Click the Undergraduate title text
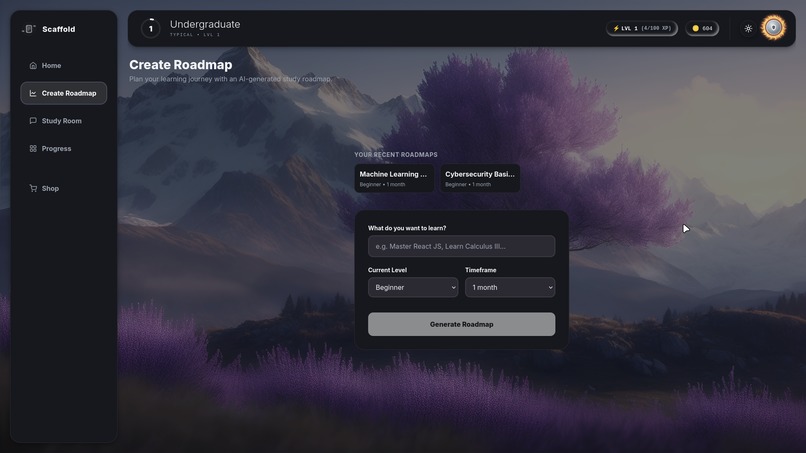The height and width of the screenshot is (453, 806). pyautogui.click(x=205, y=24)
